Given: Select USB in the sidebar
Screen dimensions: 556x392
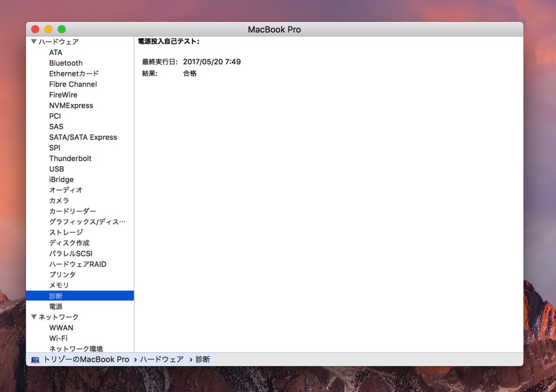Looking at the screenshot, I should pos(57,169).
